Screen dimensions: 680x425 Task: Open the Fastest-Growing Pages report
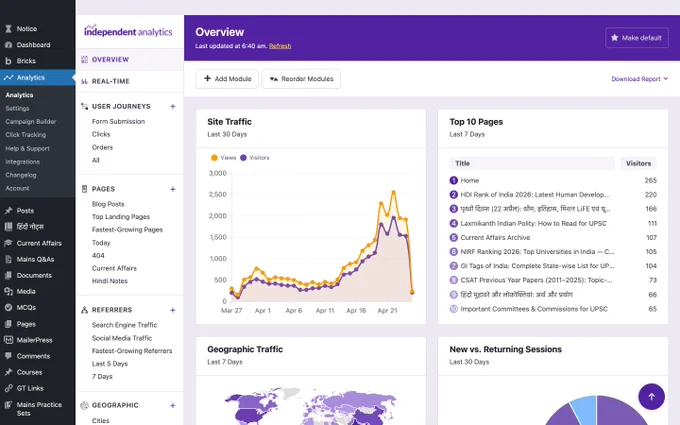(x=127, y=229)
